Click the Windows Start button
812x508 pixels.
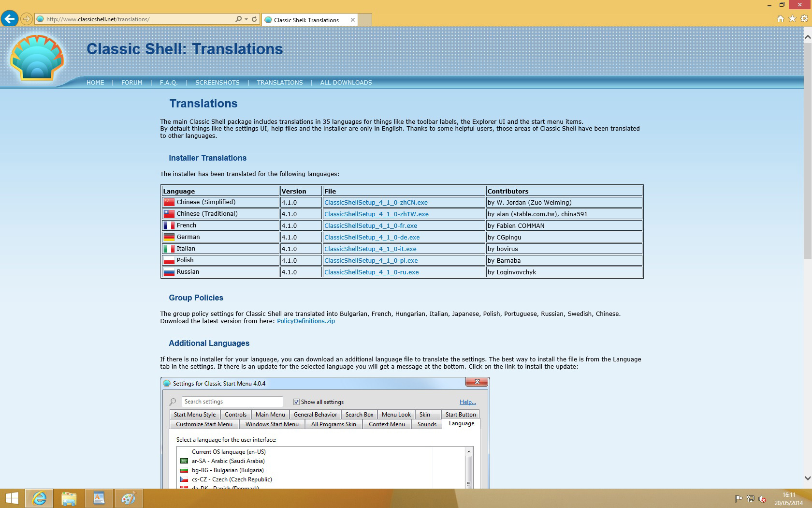click(x=12, y=498)
